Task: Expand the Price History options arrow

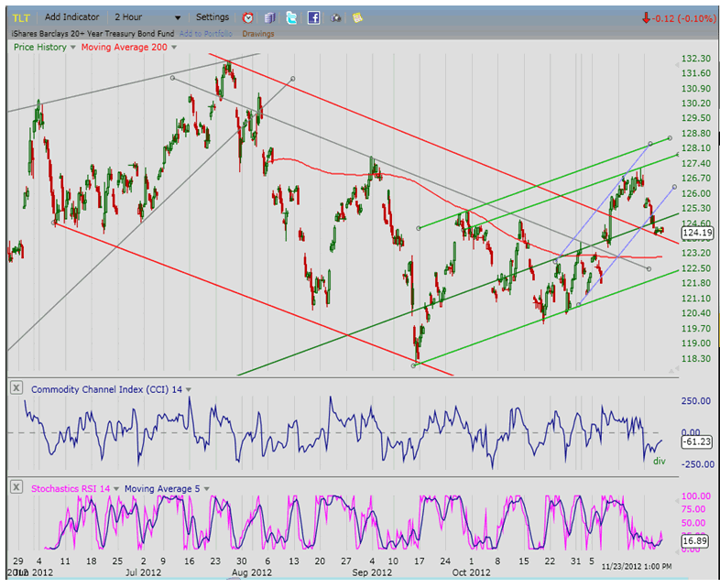Action: (73, 47)
